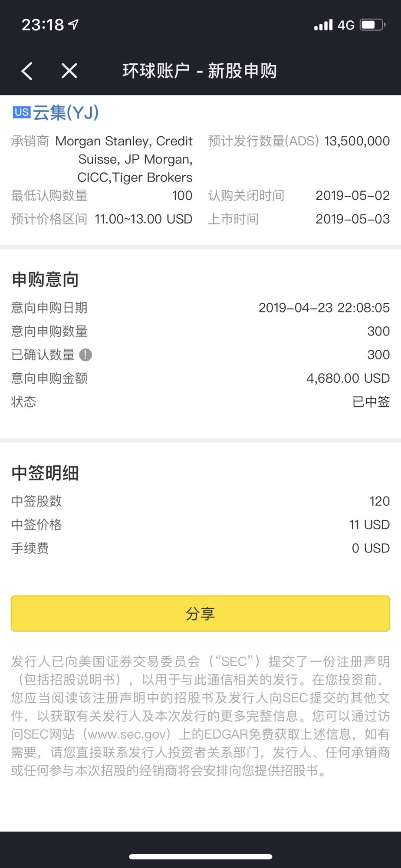Tap the SEC disclaimer paragraph text
The width and height of the screenshot is (401, 868).
200,716
